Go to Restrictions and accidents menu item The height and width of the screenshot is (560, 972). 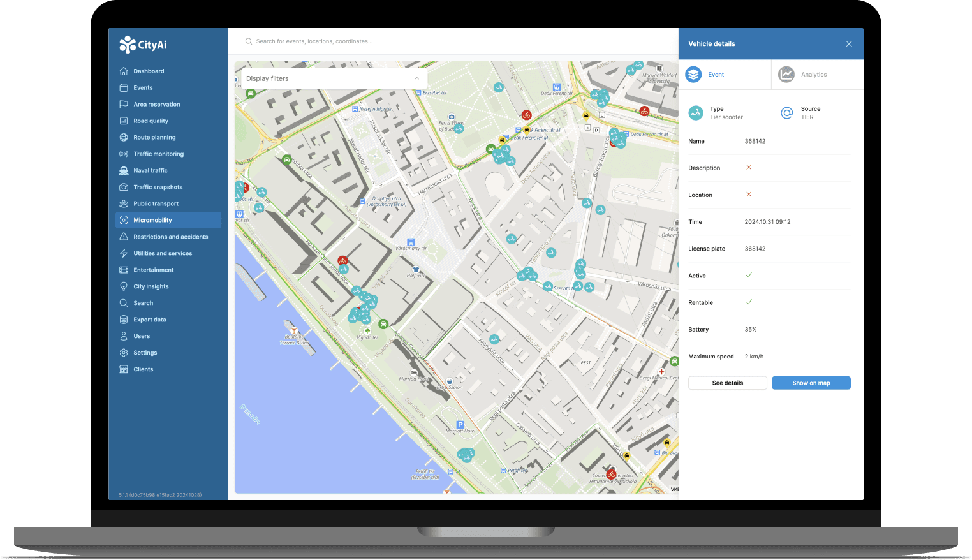pos(170,237)
